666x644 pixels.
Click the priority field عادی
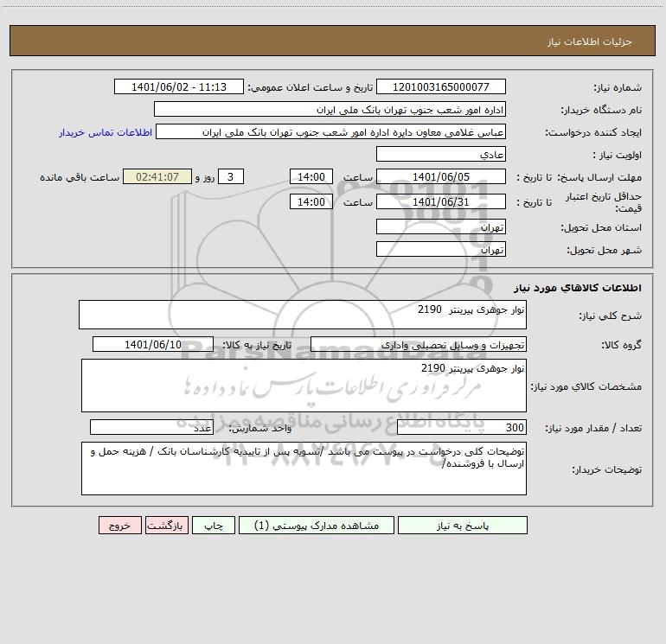pyautogui.click(x=441, y=154)
